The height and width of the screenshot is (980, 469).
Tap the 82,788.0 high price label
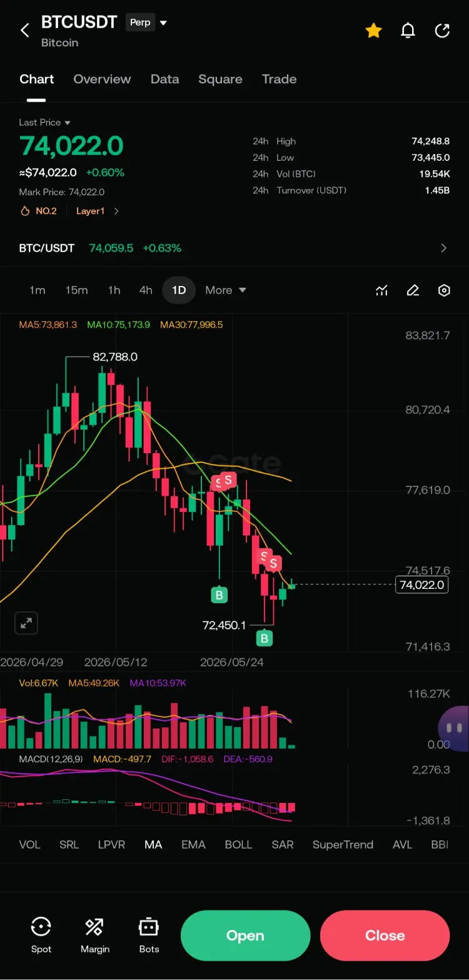115,357
